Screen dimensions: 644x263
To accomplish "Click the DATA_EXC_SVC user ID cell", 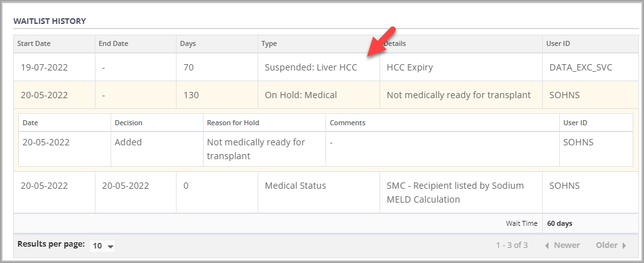I will [581, 67].
